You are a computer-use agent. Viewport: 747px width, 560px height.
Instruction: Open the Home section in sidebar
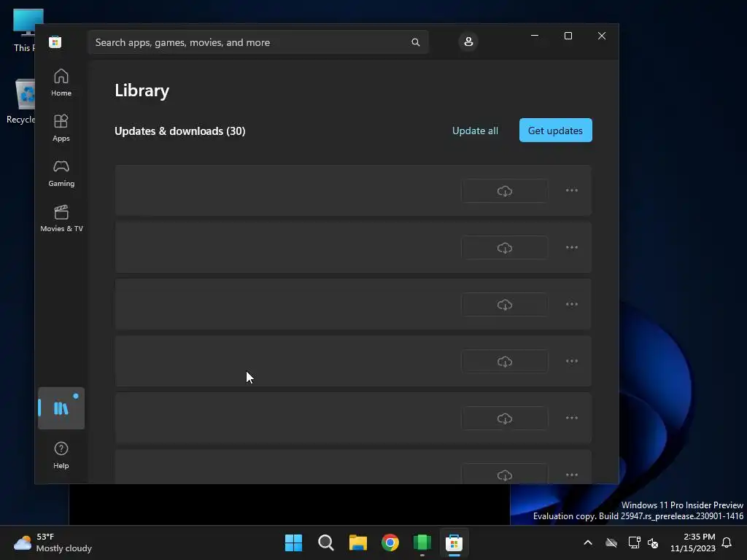(61, 83)
